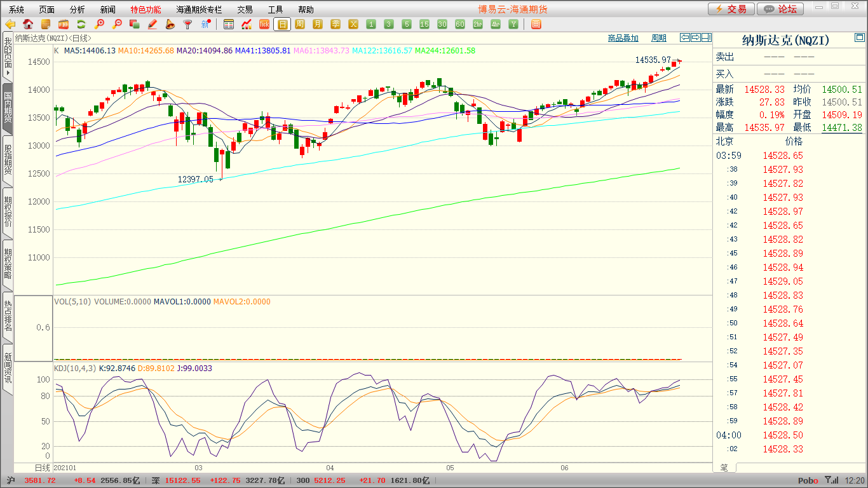
Task: Select the 笔 tab under tick list
Action: pos(724,467)
